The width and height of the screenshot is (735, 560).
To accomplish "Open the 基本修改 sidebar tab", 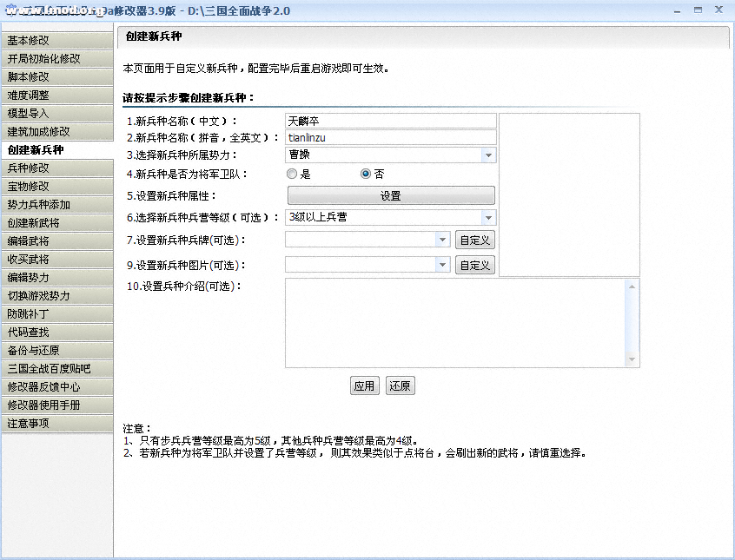I will [56, 41].
